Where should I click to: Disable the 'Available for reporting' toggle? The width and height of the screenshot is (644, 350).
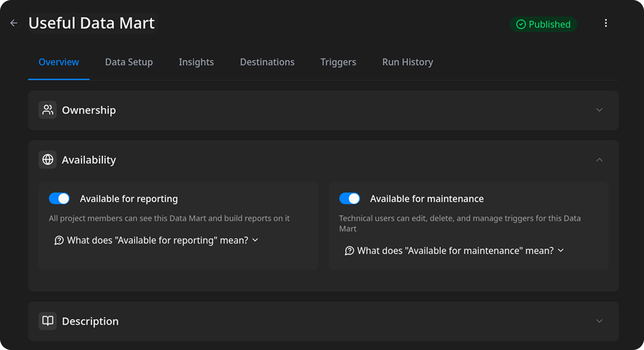pyautogui.click(x=59, y=198)
